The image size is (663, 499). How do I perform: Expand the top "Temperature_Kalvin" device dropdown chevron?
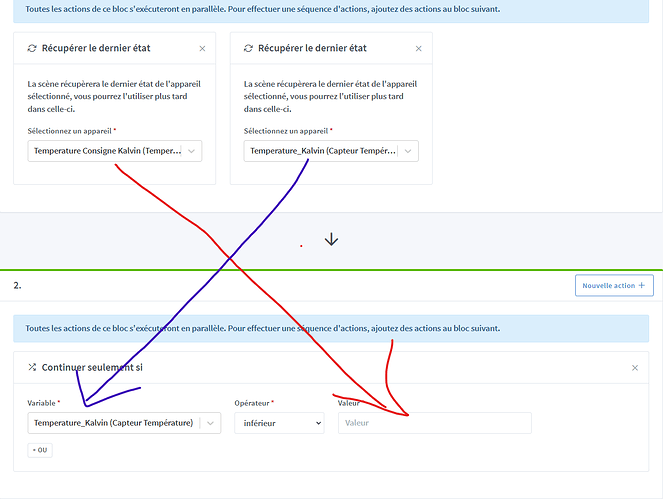pos(408,151)
